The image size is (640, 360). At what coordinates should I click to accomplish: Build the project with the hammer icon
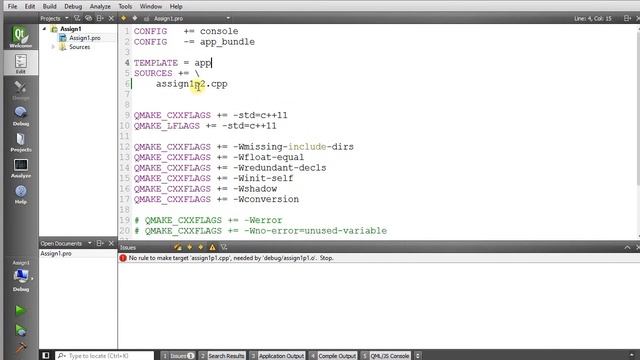(20, 347)
